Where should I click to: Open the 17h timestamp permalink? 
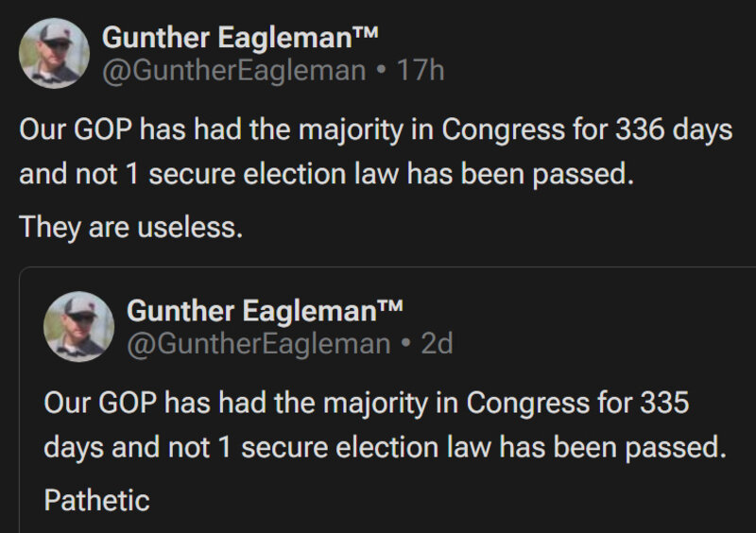click(x=421, y=70)
